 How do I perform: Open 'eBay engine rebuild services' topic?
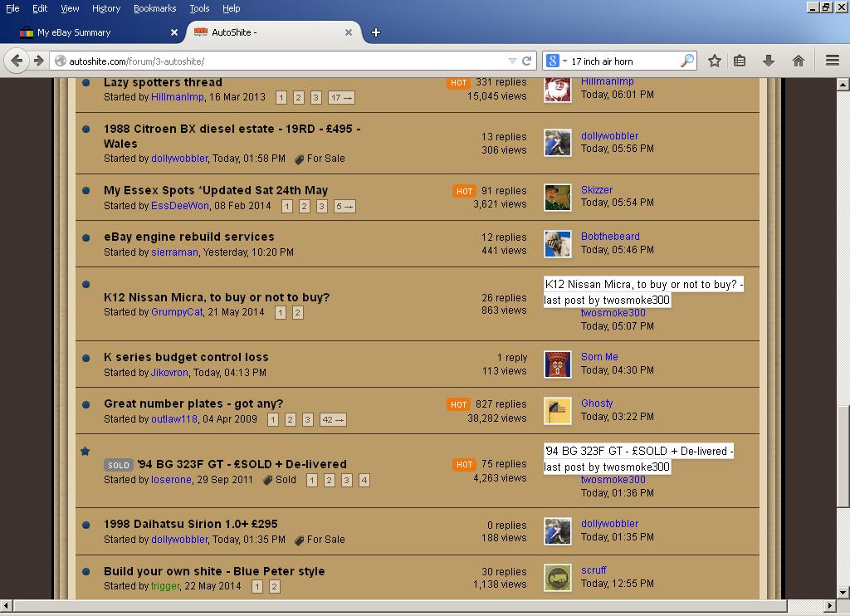pos(189,237)
